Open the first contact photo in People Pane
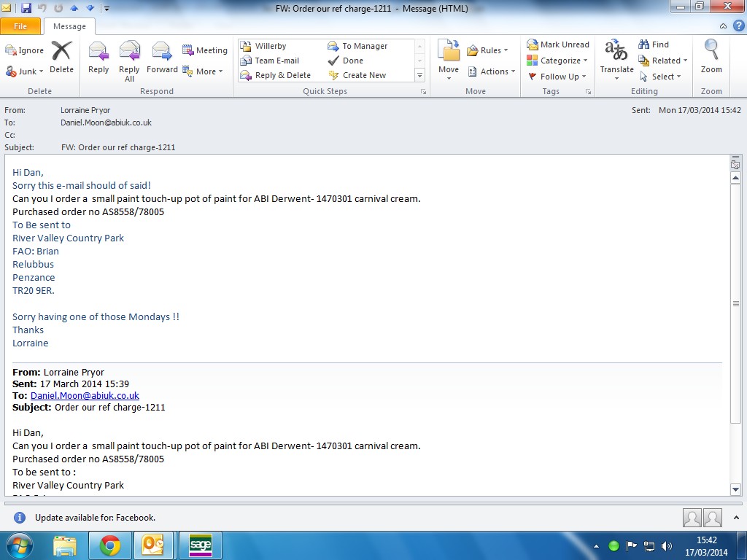 [x=692, y=518]
